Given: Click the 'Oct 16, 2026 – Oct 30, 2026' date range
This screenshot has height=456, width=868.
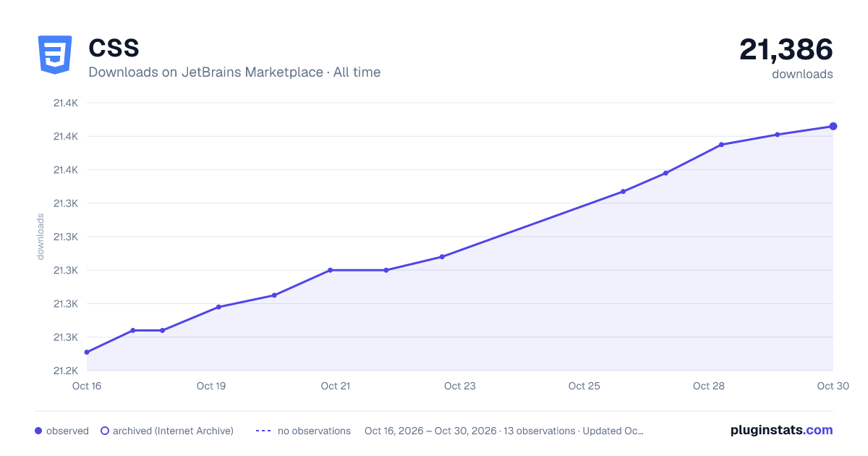Looking at the screenshot, I should coord(430,431).
